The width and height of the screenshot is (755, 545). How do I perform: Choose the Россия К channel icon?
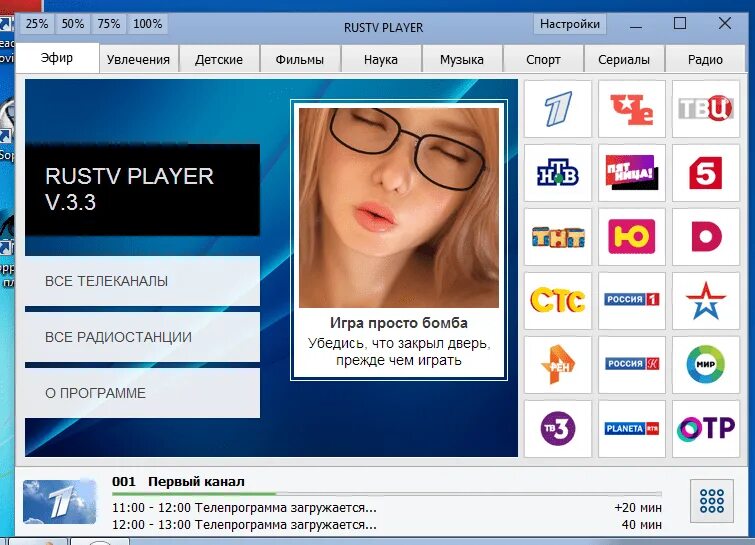632,365
